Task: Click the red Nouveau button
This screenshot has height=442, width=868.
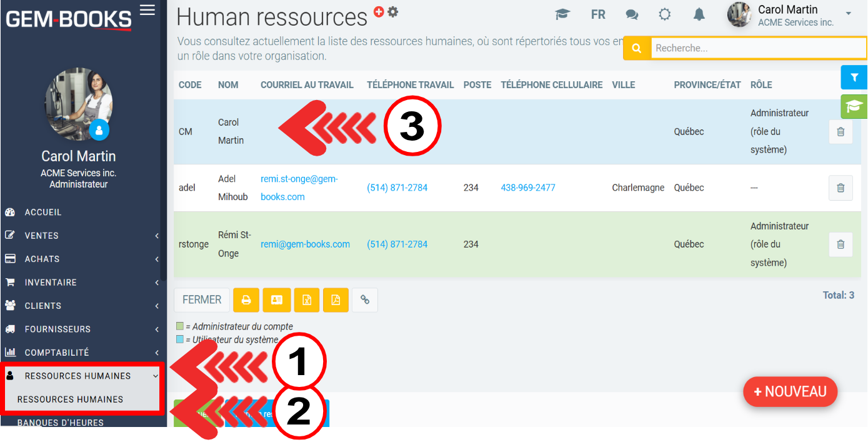Action: (x=790, y=392)
